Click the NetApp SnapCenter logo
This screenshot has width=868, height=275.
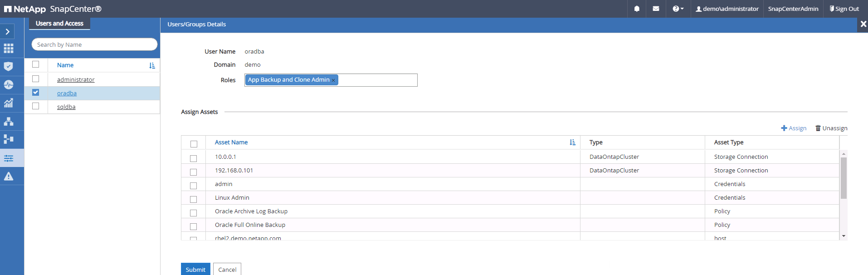pyautogui.click(x=53, y=9)
